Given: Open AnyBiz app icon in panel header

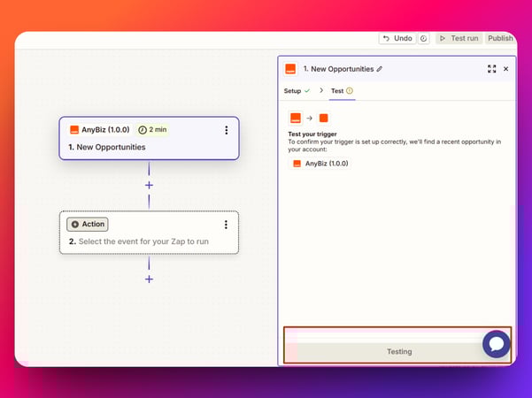Looking at the screenshot, I should click(290, 69).
